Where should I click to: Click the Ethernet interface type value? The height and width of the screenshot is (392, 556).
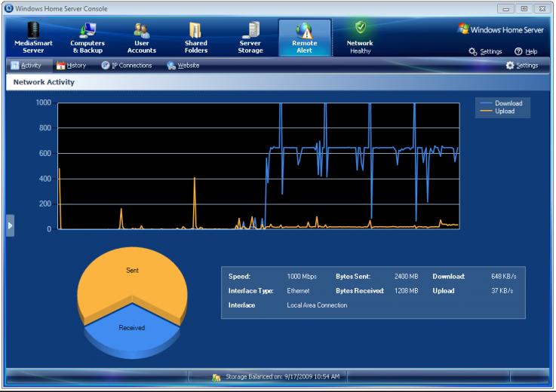(x=298, y=291)
